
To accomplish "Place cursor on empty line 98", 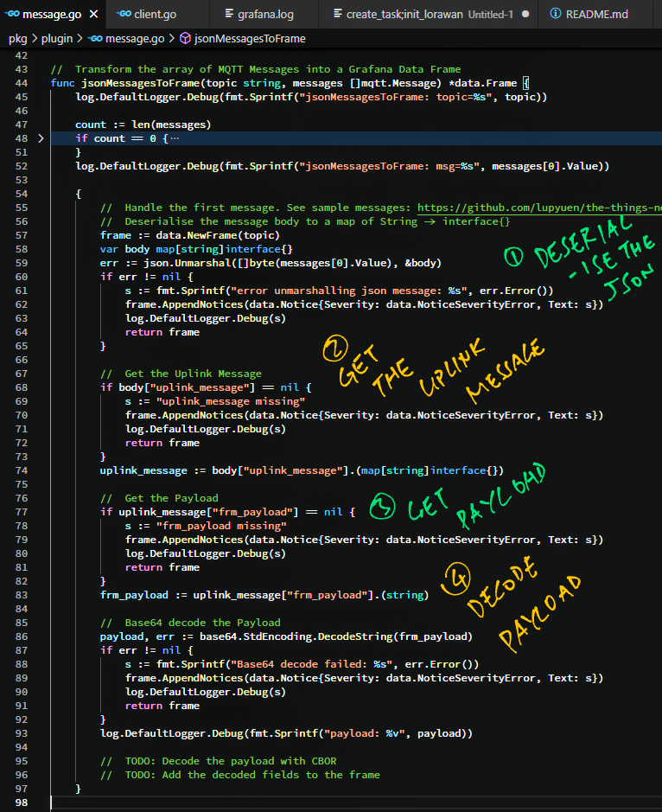I will pos(259,802).
